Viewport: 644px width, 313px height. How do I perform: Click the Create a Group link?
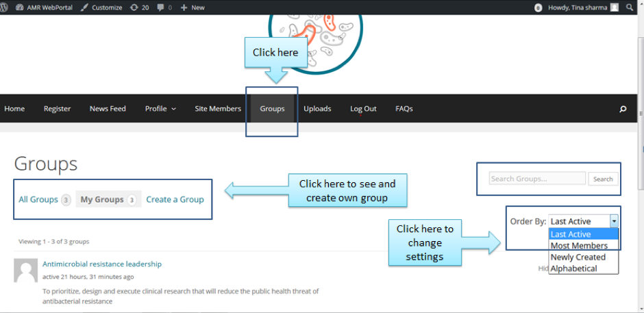point(175,199)
